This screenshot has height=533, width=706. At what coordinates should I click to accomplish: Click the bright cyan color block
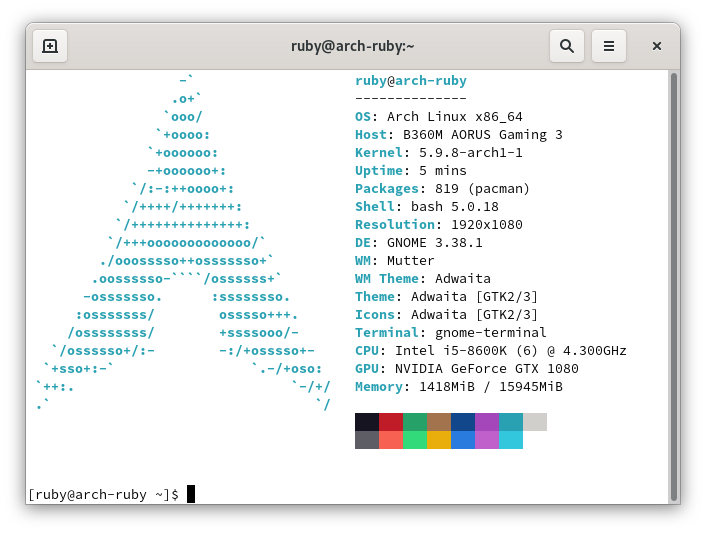point(511,440)
